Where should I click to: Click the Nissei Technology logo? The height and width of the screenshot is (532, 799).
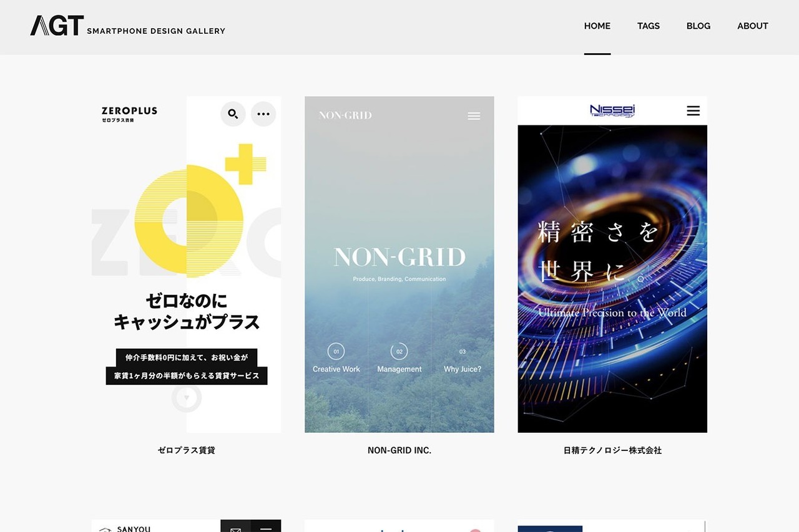point(612,111)
